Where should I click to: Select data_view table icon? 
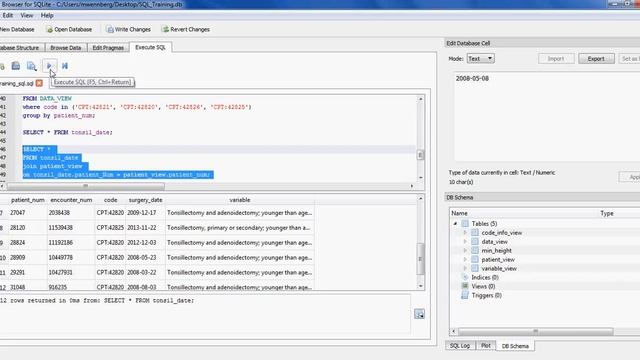click(475, 242)
